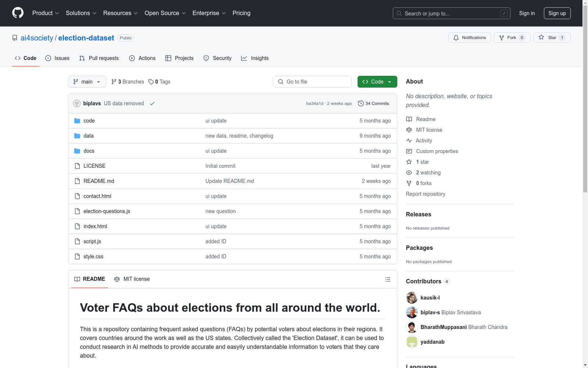Click the fork icon in the Fork button

tap(502, 38)
